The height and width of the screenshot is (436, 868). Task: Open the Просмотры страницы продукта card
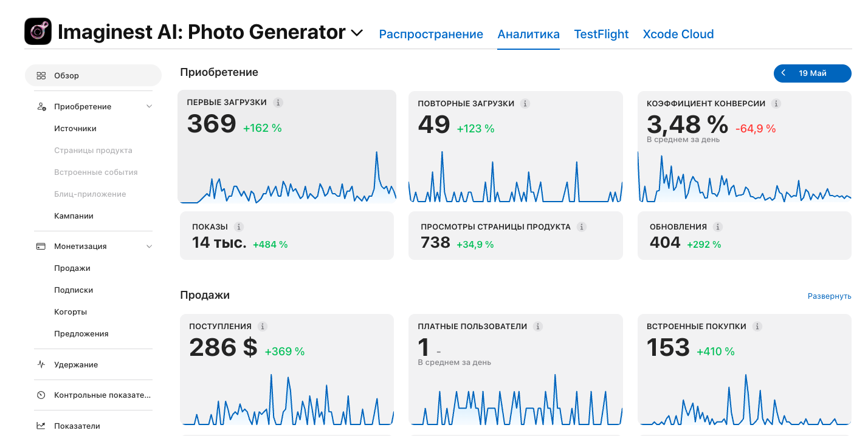(515, 236)
